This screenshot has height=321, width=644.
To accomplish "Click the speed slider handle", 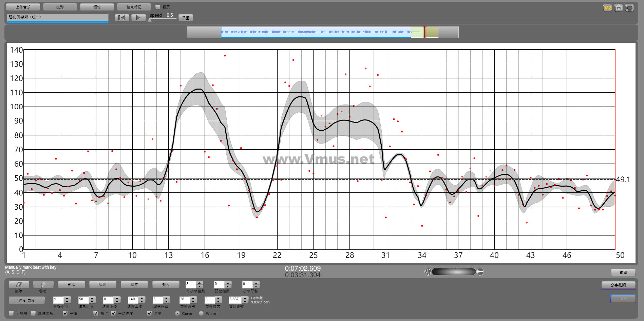I will tap(150, 20).
